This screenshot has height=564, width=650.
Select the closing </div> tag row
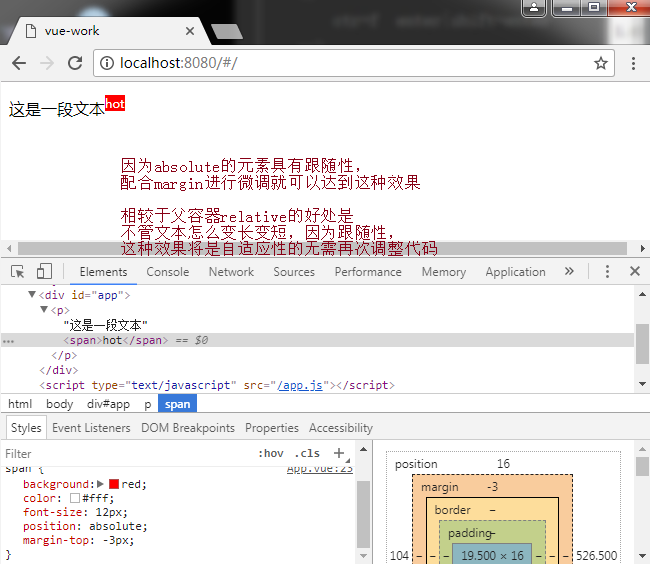pyautogui.click(x=58, y=370)
